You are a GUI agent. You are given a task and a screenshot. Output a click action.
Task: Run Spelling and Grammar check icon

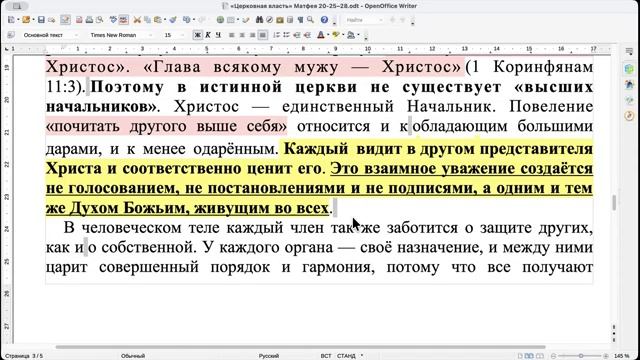[113, 20]
